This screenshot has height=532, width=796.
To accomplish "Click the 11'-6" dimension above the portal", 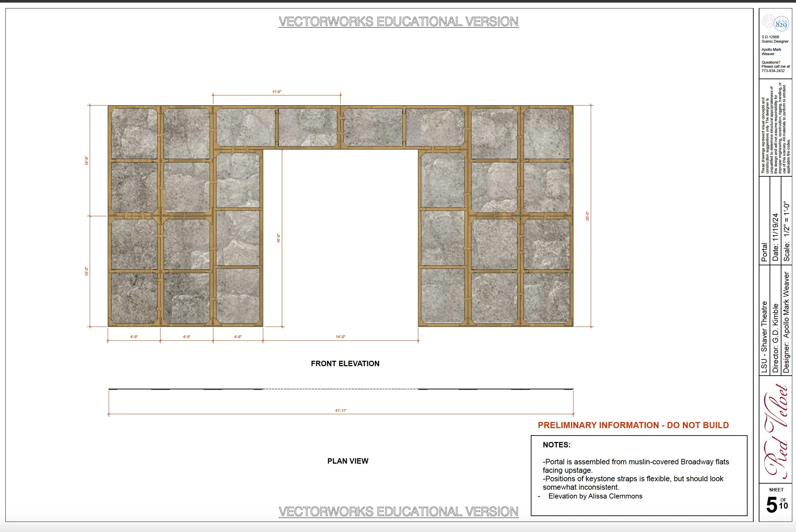I will pos(277,92).
